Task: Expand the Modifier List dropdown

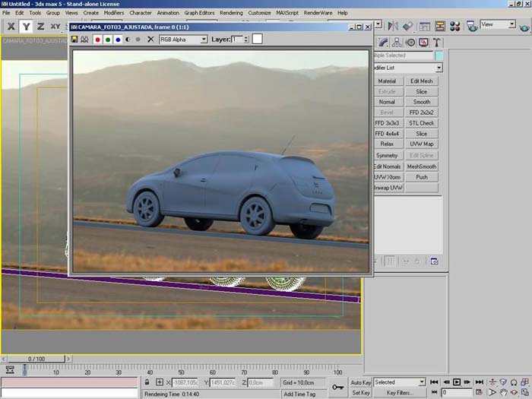Action: [439, 68]
